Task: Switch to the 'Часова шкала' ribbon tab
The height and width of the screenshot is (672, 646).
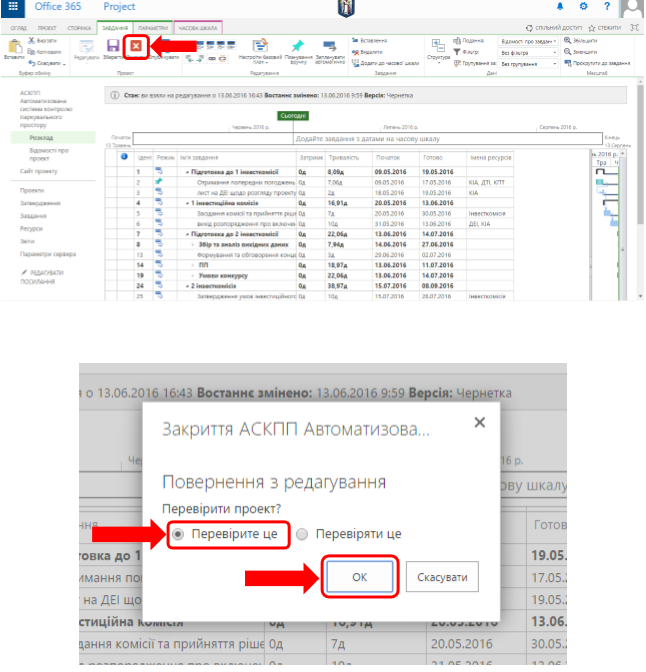Action: click(197, 28)
